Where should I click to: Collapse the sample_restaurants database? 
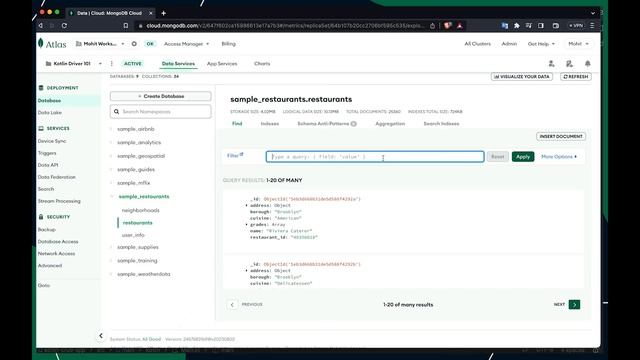point(112,196)
